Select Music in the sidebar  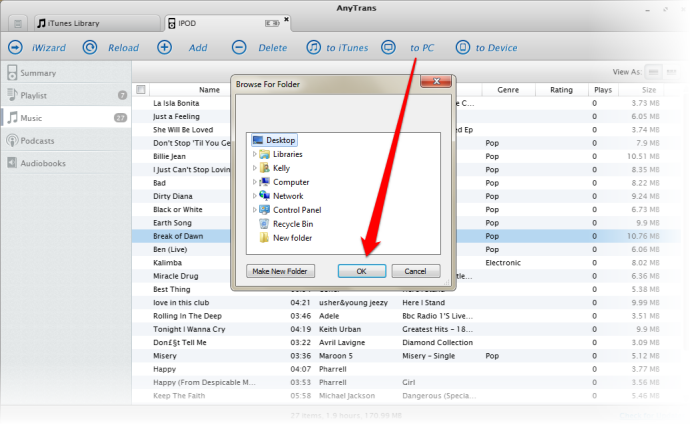click(66, 117)
